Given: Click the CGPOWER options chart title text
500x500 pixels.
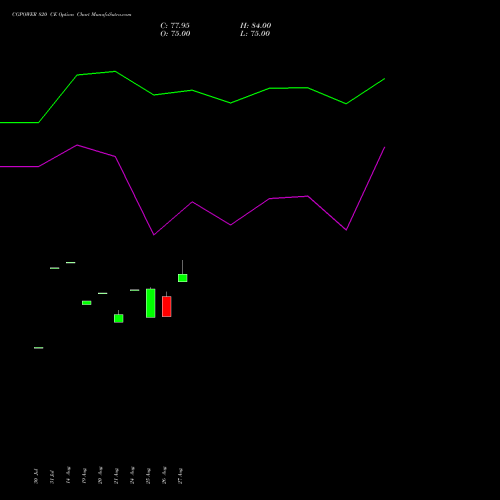Looking at the screenshot, I should pos(71,15).
